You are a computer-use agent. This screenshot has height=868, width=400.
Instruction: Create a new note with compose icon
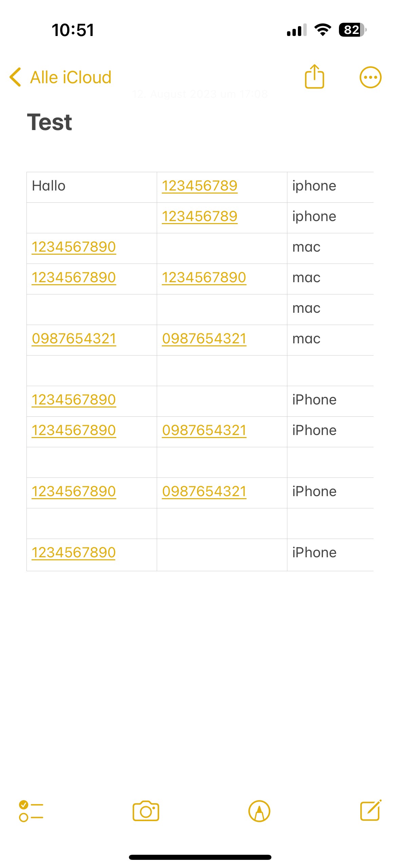[x=370, y=810]
